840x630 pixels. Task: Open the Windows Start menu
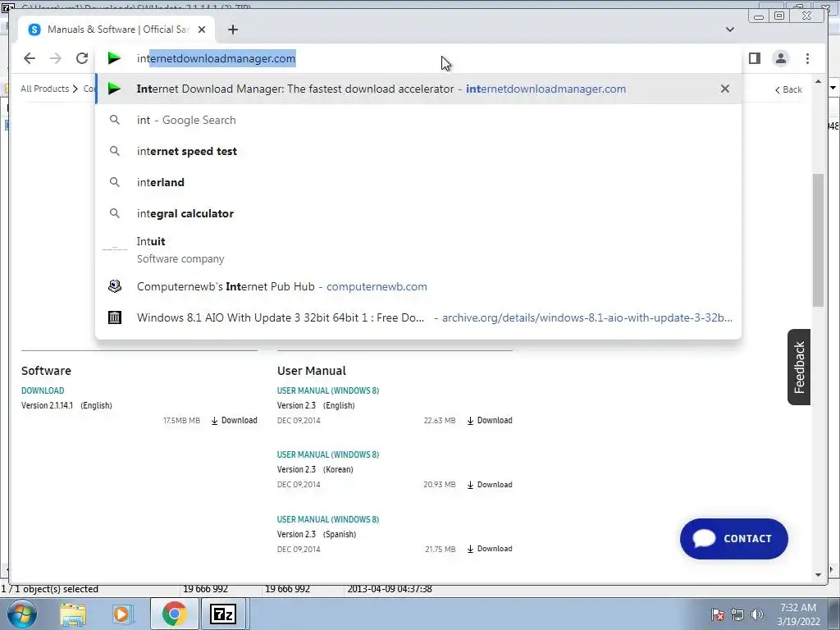pos(21,614)
